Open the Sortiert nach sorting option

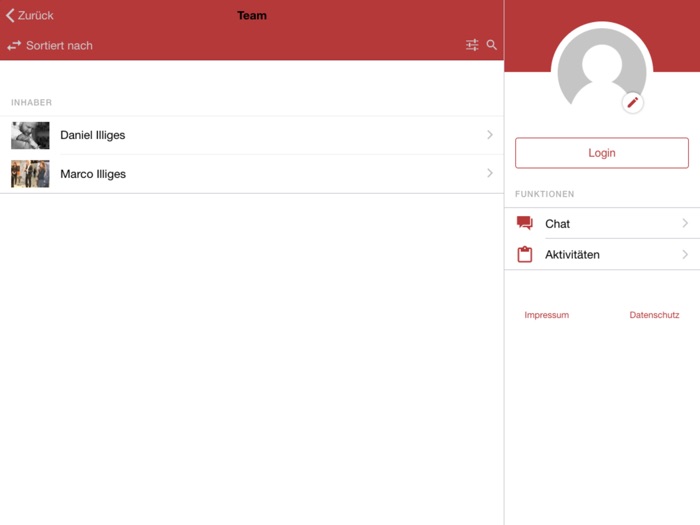click(x=59, y=46)
